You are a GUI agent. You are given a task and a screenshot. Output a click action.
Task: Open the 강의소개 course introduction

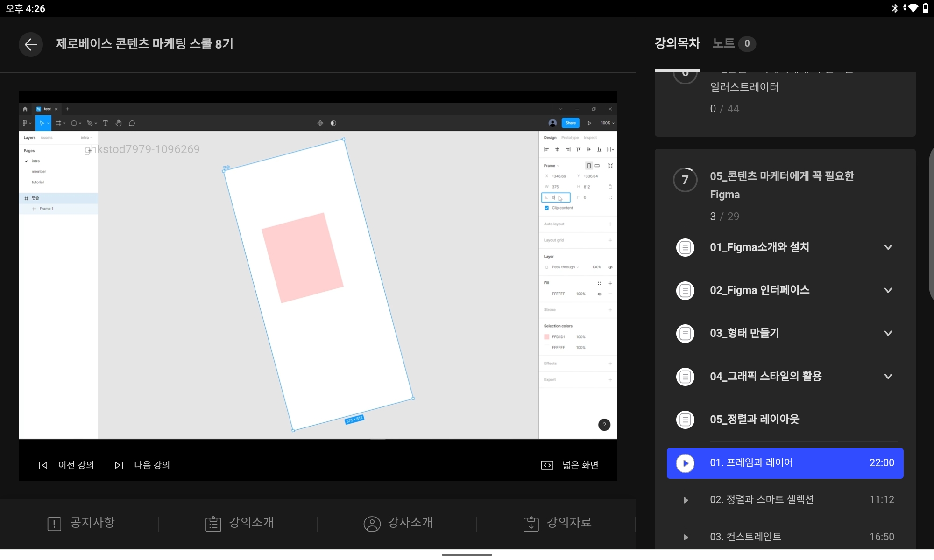coord(240,523)
